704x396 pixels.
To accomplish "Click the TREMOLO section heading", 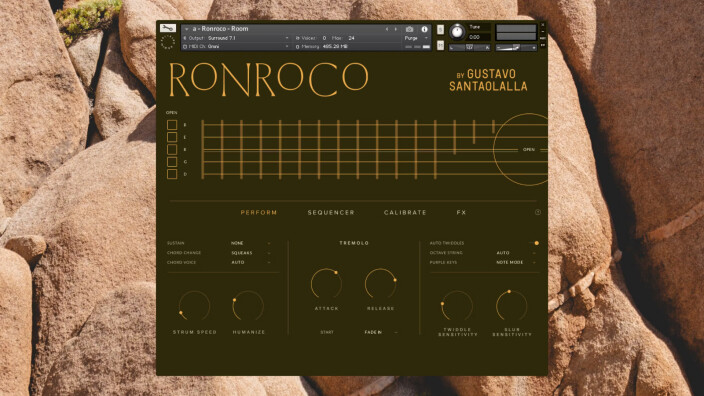I will pyautogui.click(x=354, y=243).
